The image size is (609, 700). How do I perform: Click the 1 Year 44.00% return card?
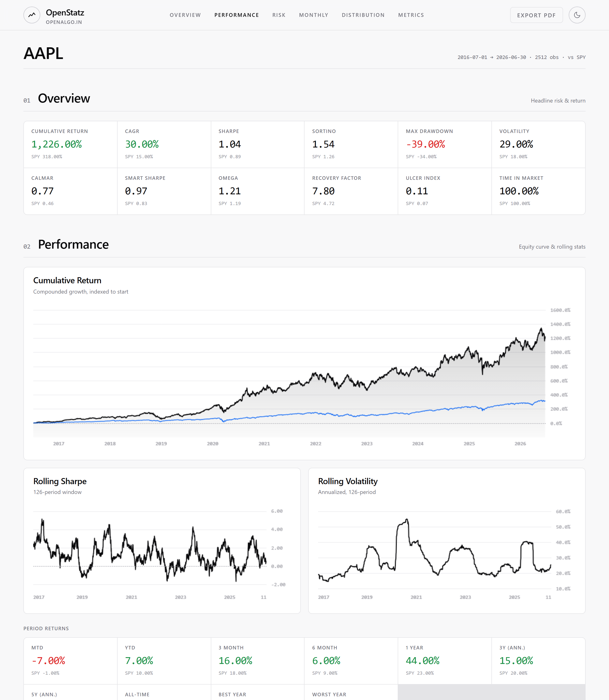(445, 661)
